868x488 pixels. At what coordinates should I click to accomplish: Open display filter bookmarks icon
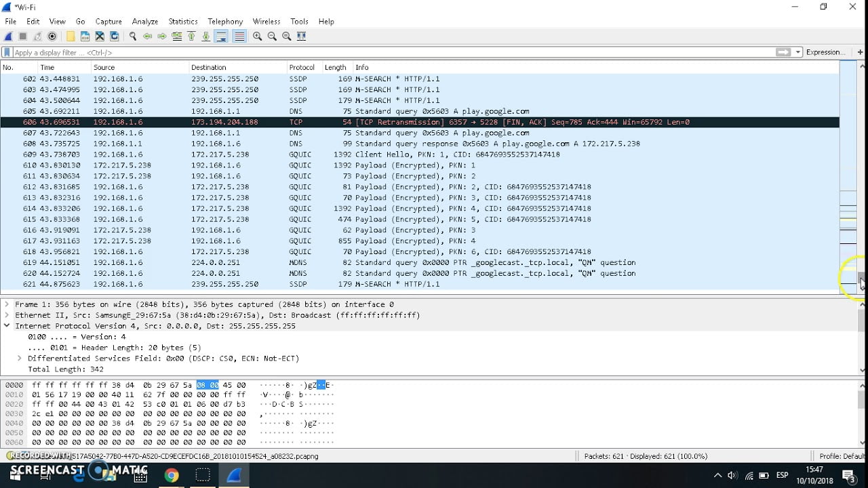(x=7, y=52)
